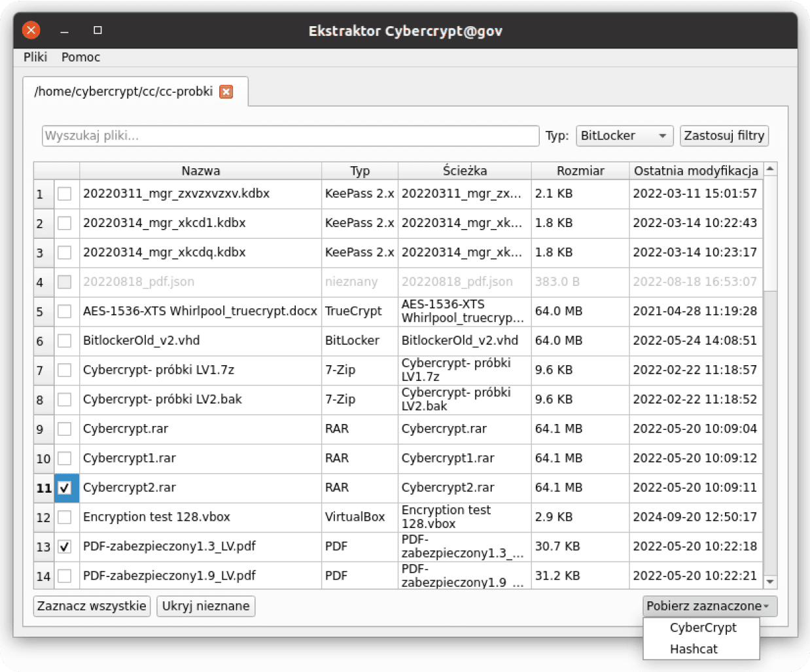Select row header number 6

44,341
